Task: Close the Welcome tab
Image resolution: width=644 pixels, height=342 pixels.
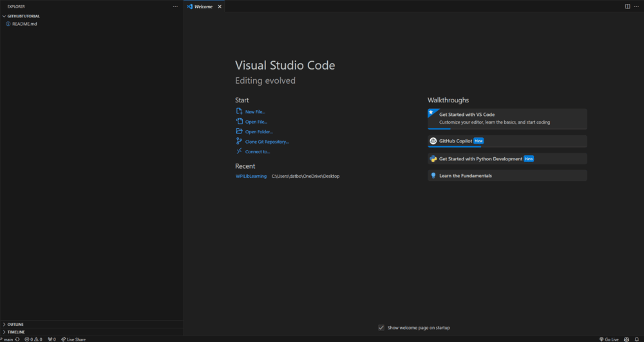Action: click(220, 6)
